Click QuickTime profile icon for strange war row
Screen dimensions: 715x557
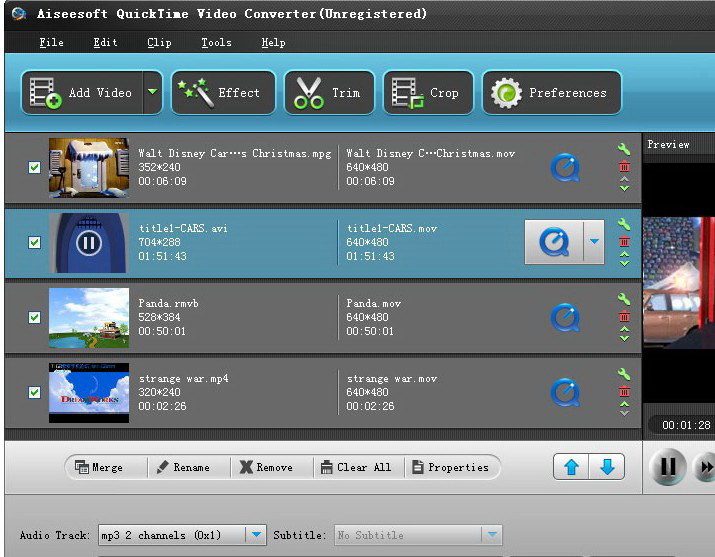tap(565, 392)
